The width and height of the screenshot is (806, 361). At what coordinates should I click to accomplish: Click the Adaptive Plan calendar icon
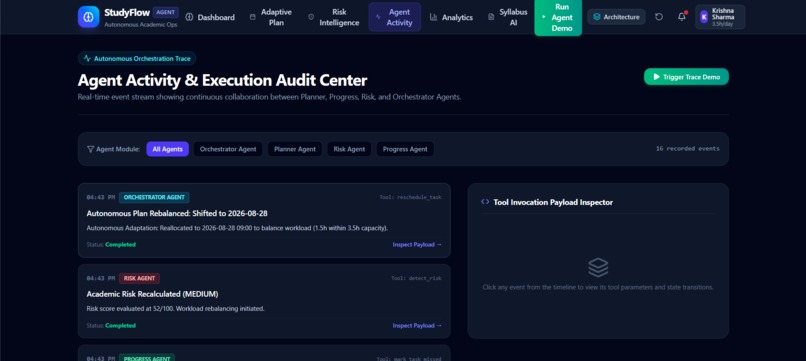click(252, 17)
